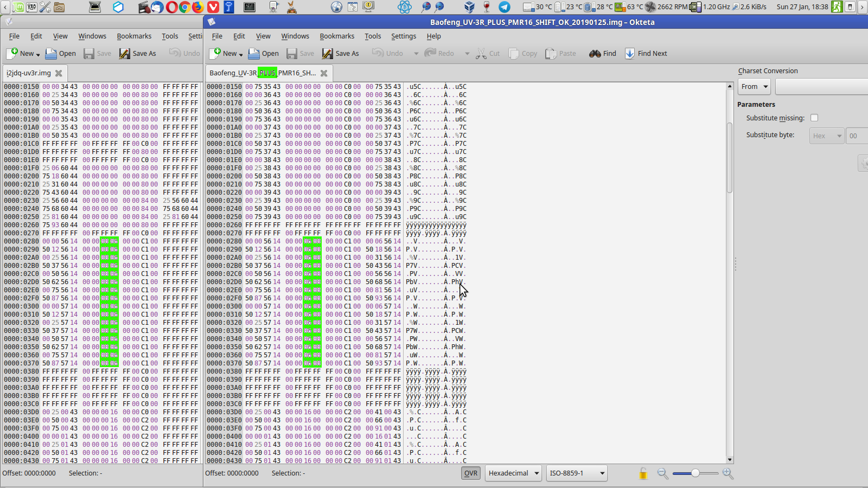
Task: Open the Settings menu in Okteta
Action: 404,36
